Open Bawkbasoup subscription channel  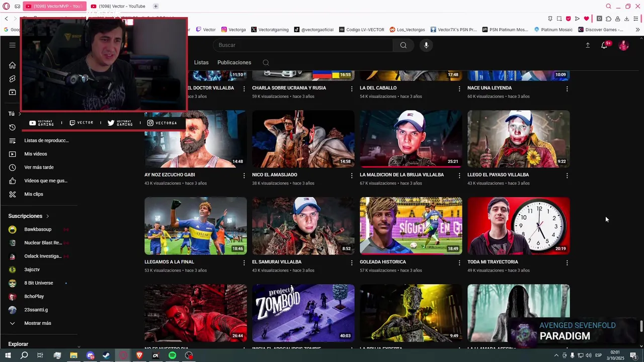38,229
